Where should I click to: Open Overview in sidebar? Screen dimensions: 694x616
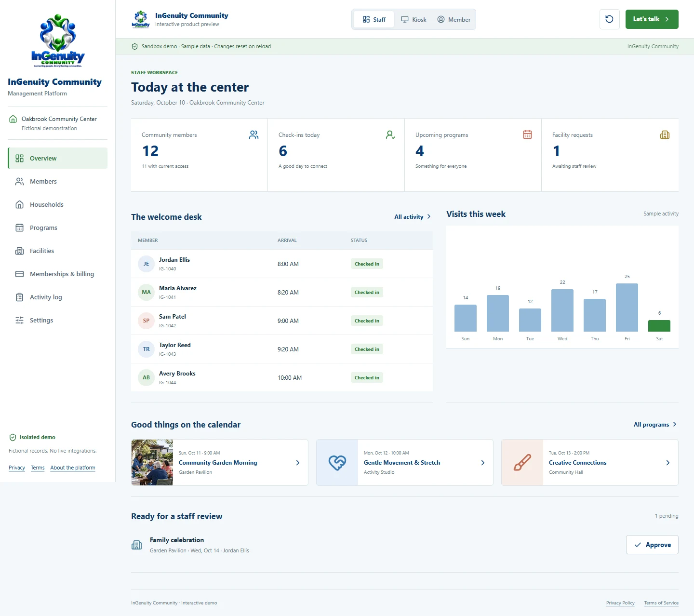57,158
